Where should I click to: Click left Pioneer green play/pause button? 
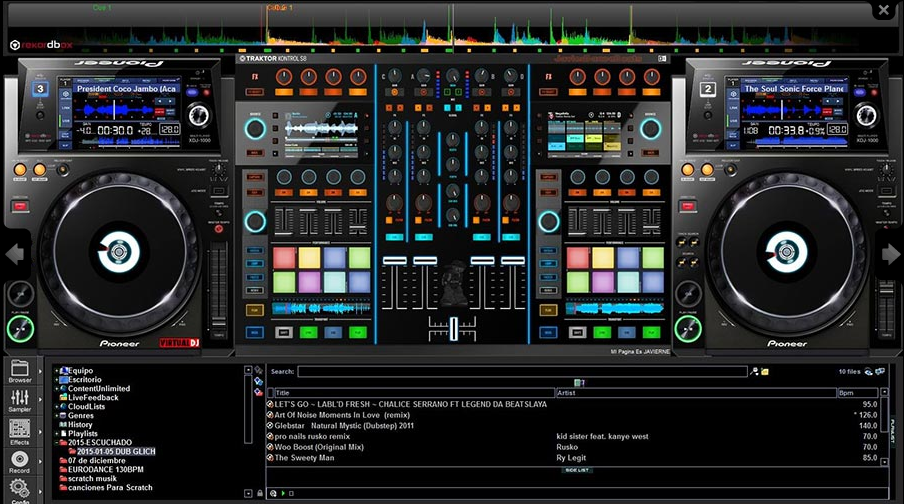click(20, 329)
